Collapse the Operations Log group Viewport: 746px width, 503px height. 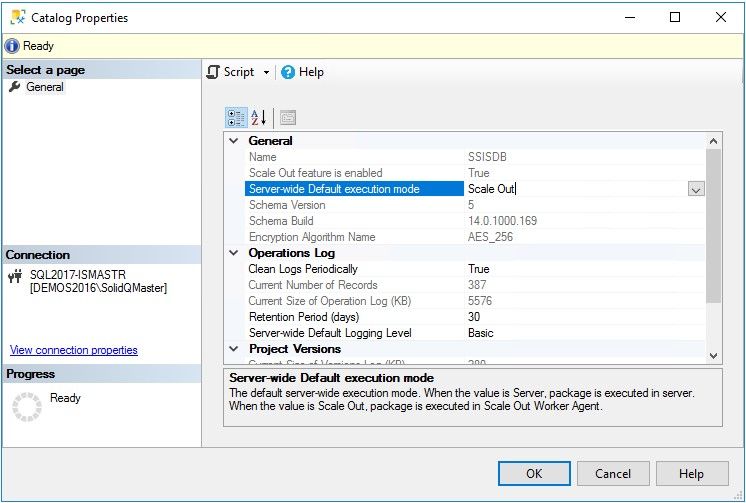point(234,253)
